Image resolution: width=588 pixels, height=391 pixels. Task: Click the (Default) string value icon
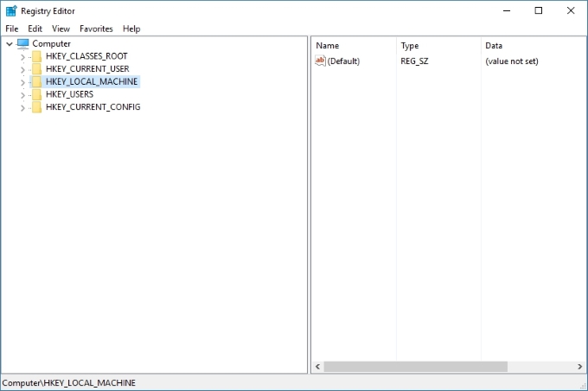[320, 61]
